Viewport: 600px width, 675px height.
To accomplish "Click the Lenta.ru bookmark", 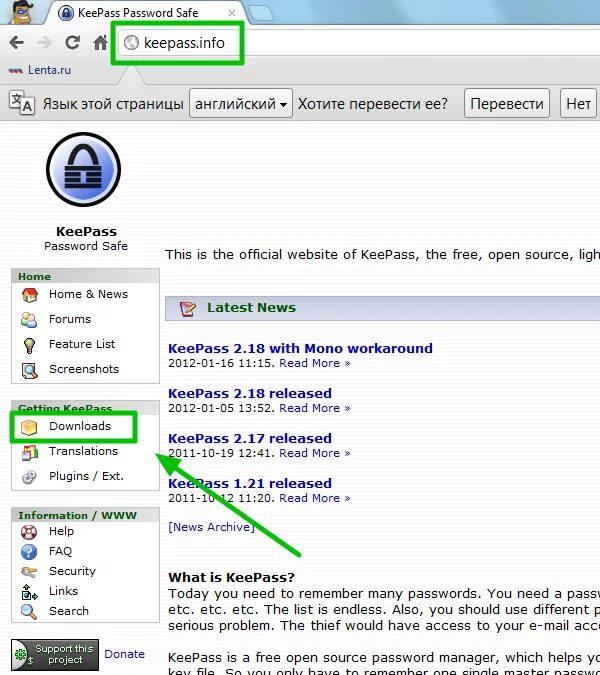I will (x=40, y=70).
